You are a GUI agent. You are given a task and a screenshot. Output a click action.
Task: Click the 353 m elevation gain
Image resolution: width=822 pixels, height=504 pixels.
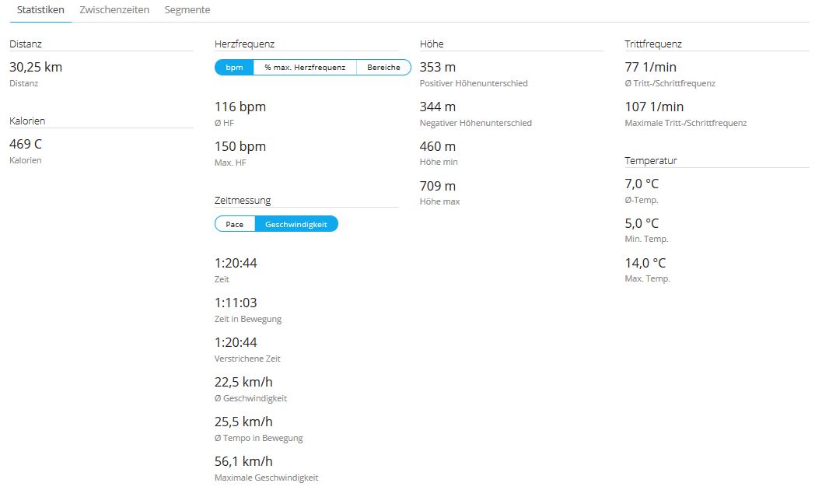click(438, 67)
